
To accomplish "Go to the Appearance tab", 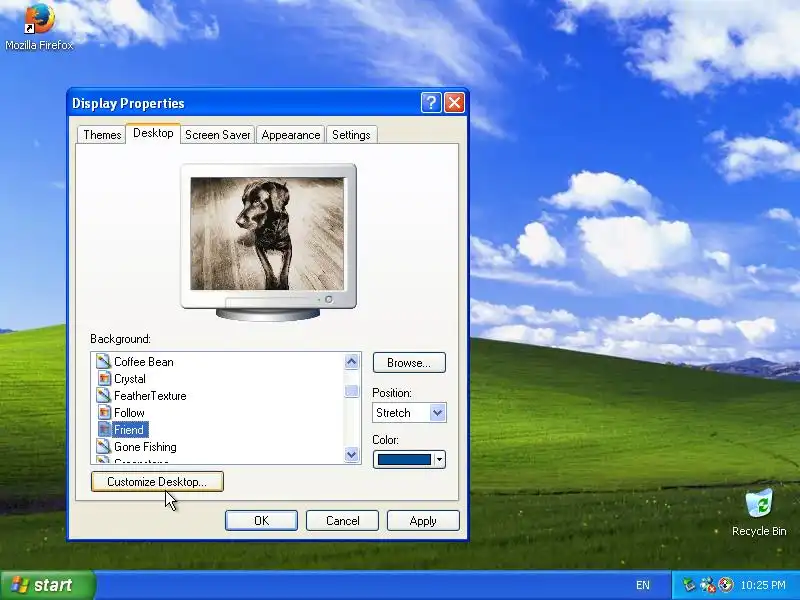I will 291,135.
